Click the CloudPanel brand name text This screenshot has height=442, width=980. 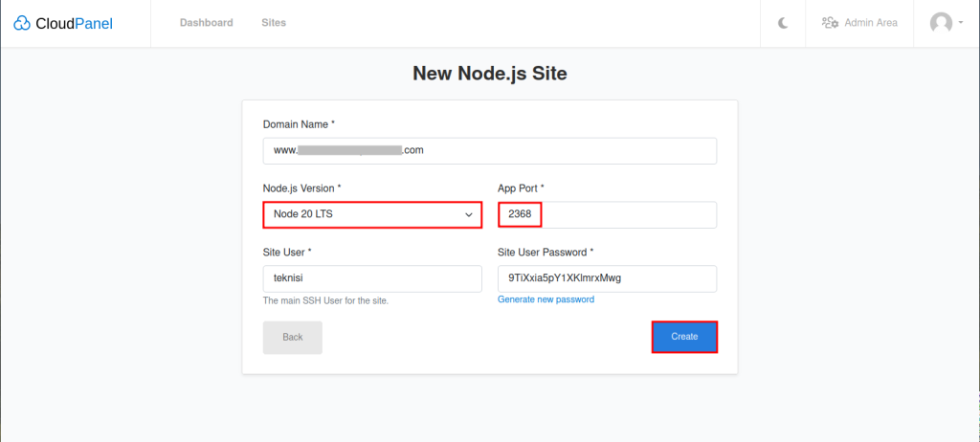pos(75,24)
